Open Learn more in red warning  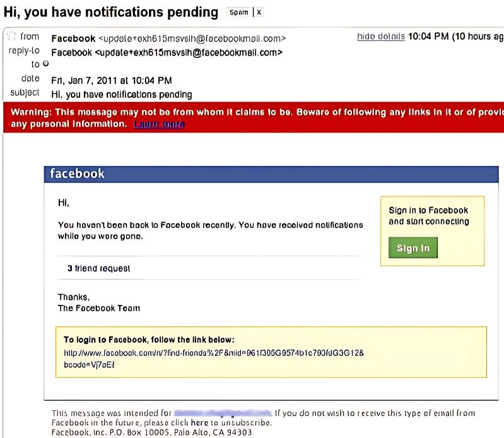159,124
